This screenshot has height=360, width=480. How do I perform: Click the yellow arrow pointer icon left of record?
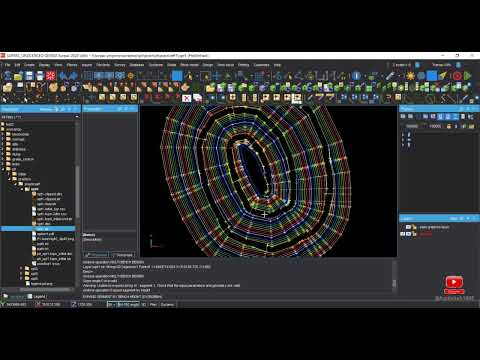pyautogui.click(x=443, y=76)
